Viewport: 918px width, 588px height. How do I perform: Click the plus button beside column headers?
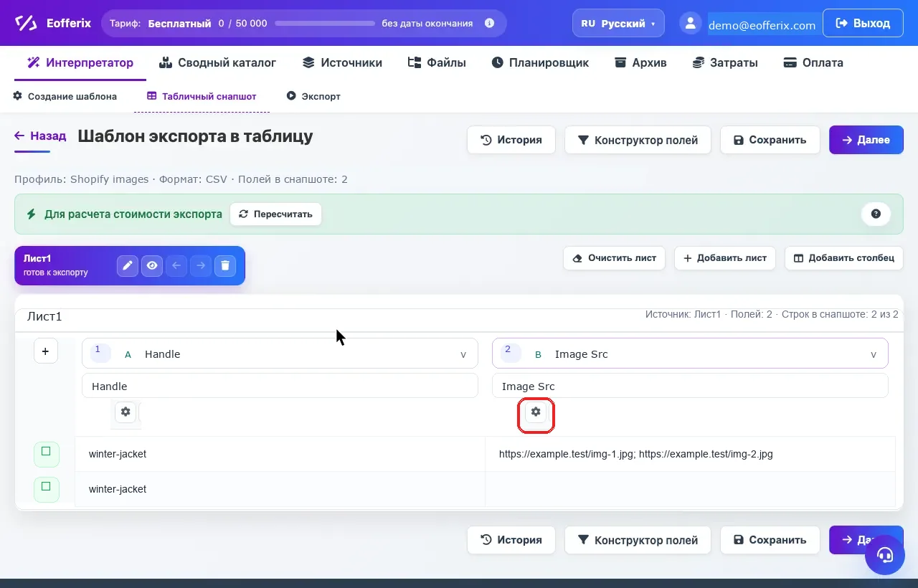click(x=46, y=351)
